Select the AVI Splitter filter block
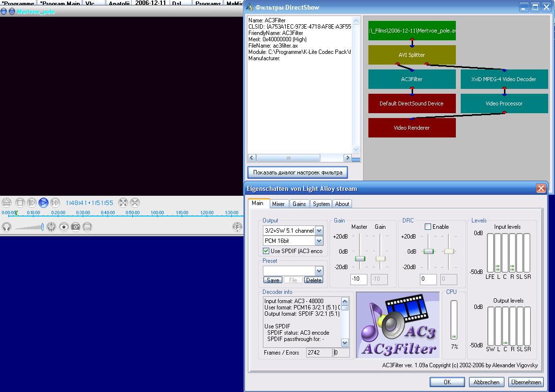Screen dimensions: 555x392 (x=412, y=55)
